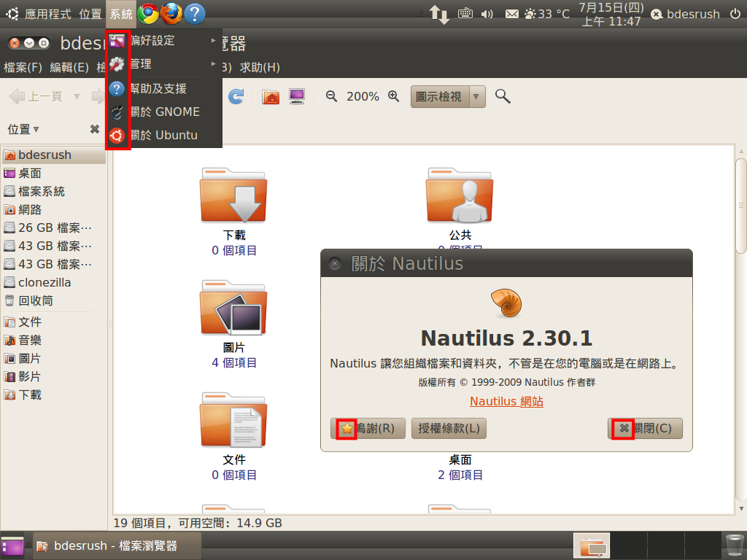The width and height of the screenshot is (747, 560).
Task: Click show desktop button in bottom panel
Action: click(12, 545)
